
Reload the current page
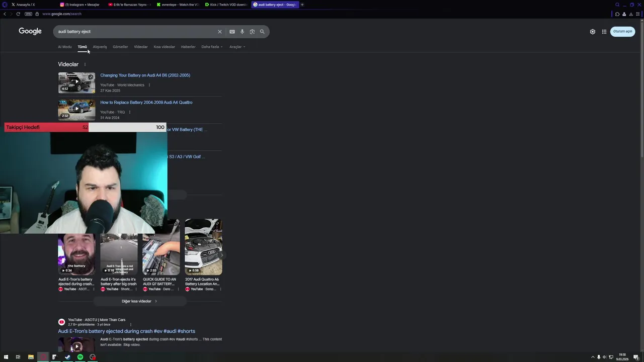coord(18,14)
